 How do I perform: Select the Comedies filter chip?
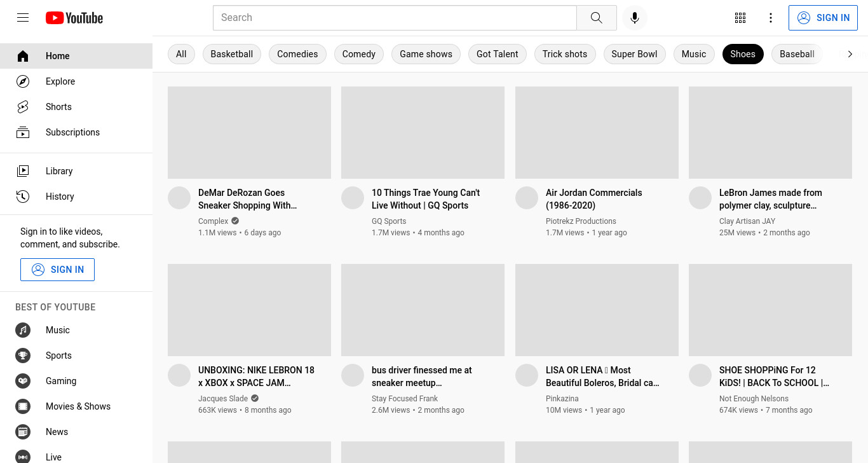click(x=297, y=54)
